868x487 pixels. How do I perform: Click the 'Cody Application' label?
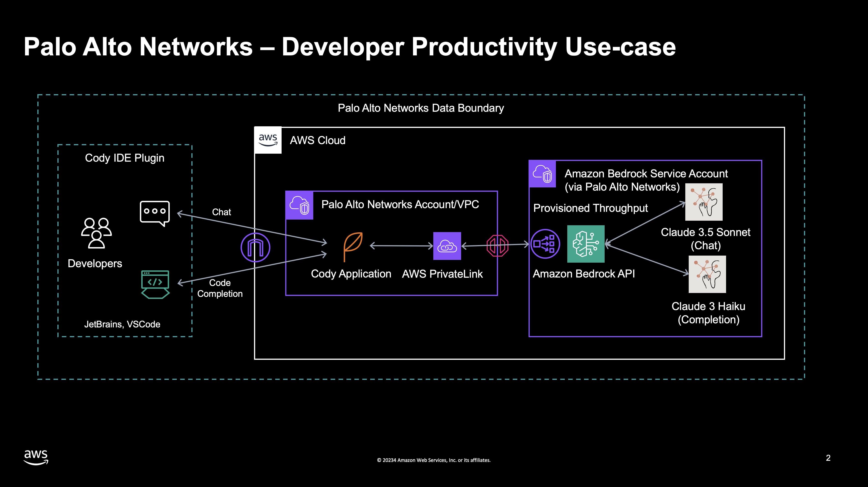pos(351,274)
